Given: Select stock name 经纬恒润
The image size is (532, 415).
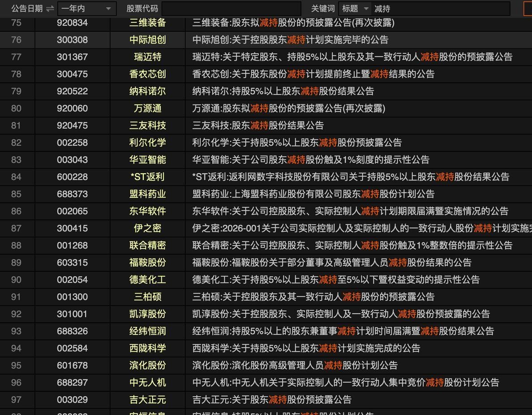Looking at the screenshot, I should coord(148,331).
